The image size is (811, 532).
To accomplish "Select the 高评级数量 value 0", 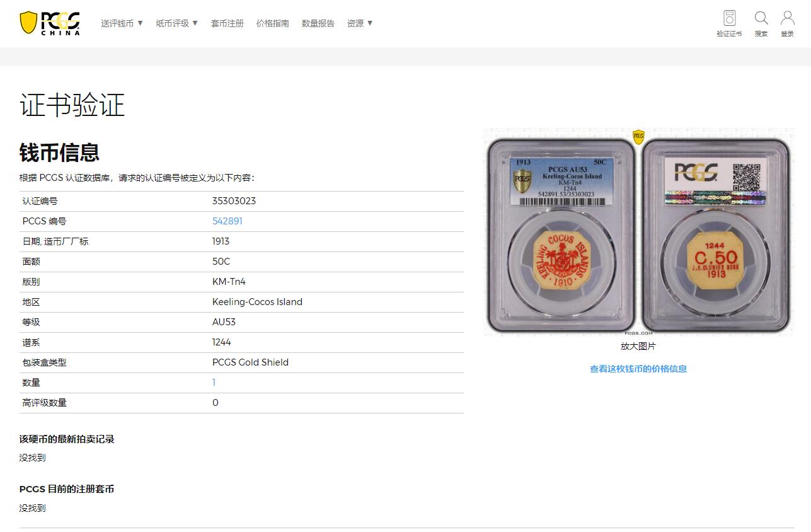I will tap(215, 403).
